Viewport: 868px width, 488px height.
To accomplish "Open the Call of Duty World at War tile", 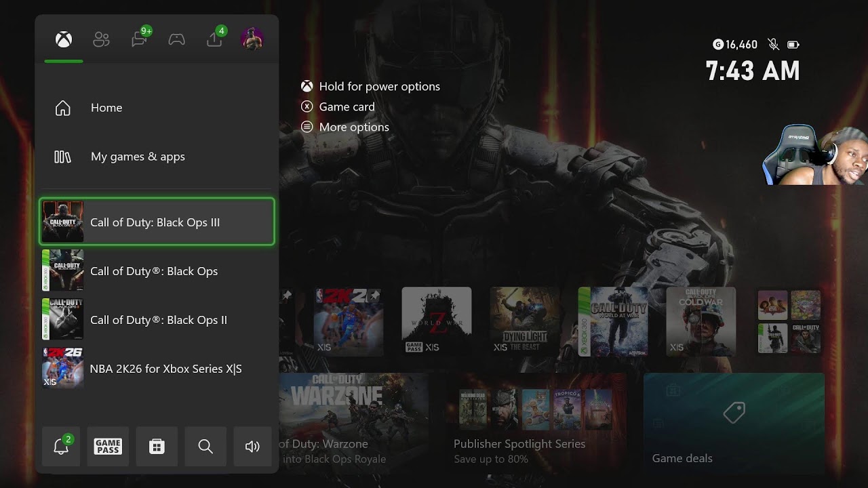I will point(613,322).
